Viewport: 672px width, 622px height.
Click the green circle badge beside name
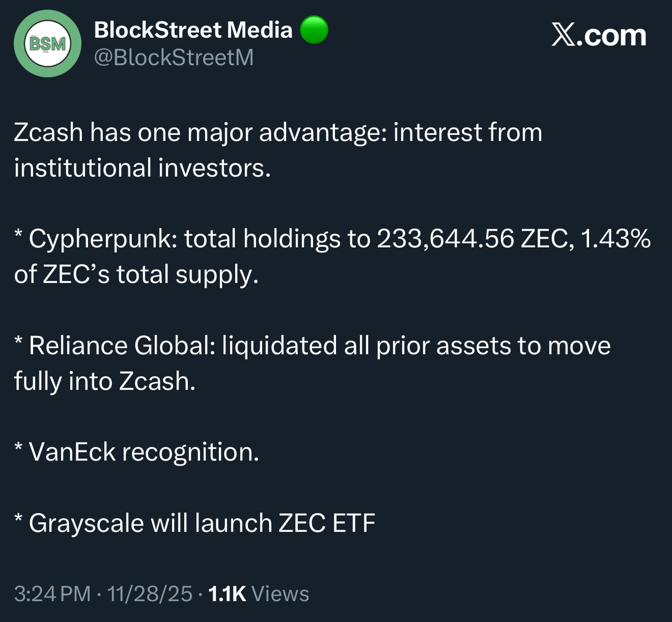(314, 30)
